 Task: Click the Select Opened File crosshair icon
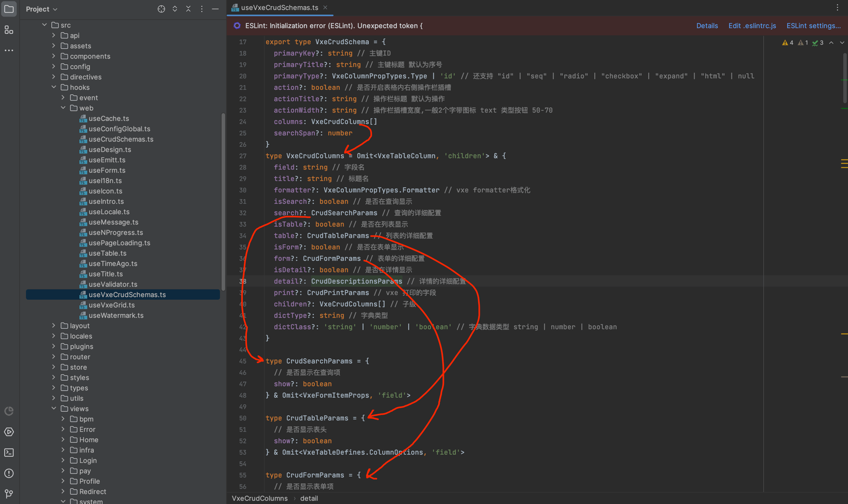coord(161,9)
